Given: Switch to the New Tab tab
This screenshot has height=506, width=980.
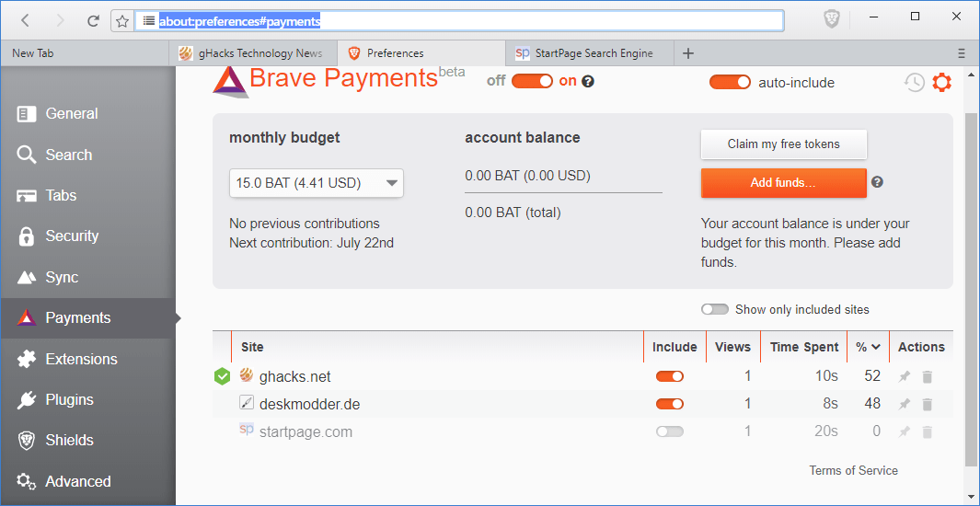Looking at the screenshot, I should click(x=85, y=53).
